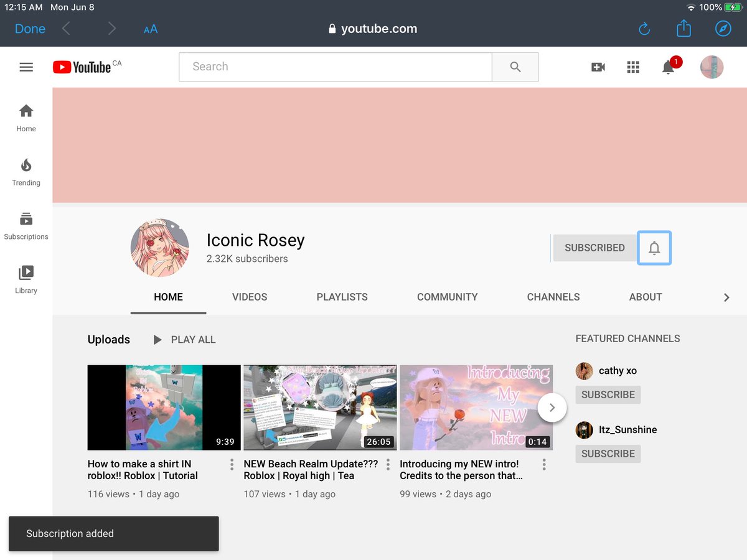This screenshot has height=560, width=747.
Task: Subscribe to Itz_Sunshine channel
Action: click(608, 454)
